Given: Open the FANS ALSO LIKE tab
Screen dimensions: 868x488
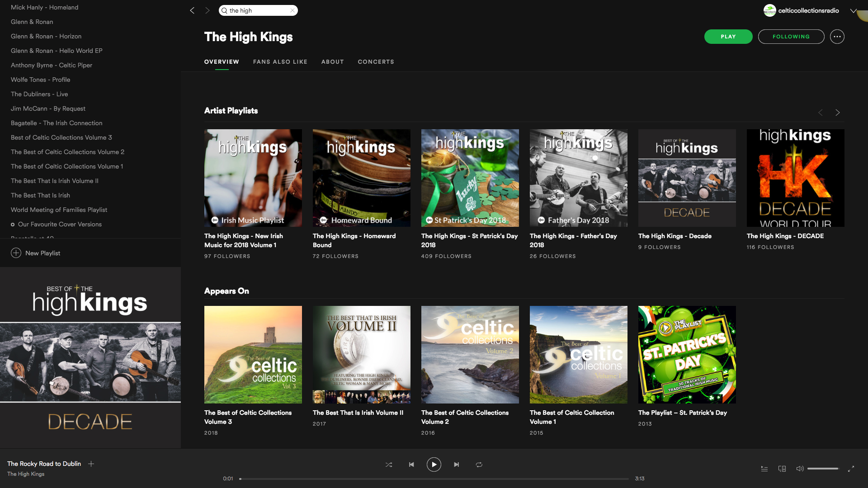Looking at the screenshot, I should 280,61.
